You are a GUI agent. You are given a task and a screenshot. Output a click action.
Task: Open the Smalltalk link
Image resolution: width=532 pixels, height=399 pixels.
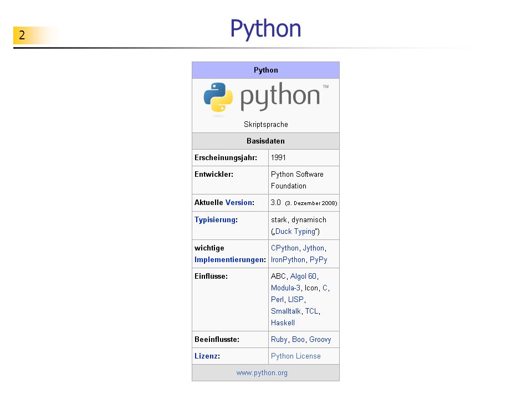[x=286, y=311]
